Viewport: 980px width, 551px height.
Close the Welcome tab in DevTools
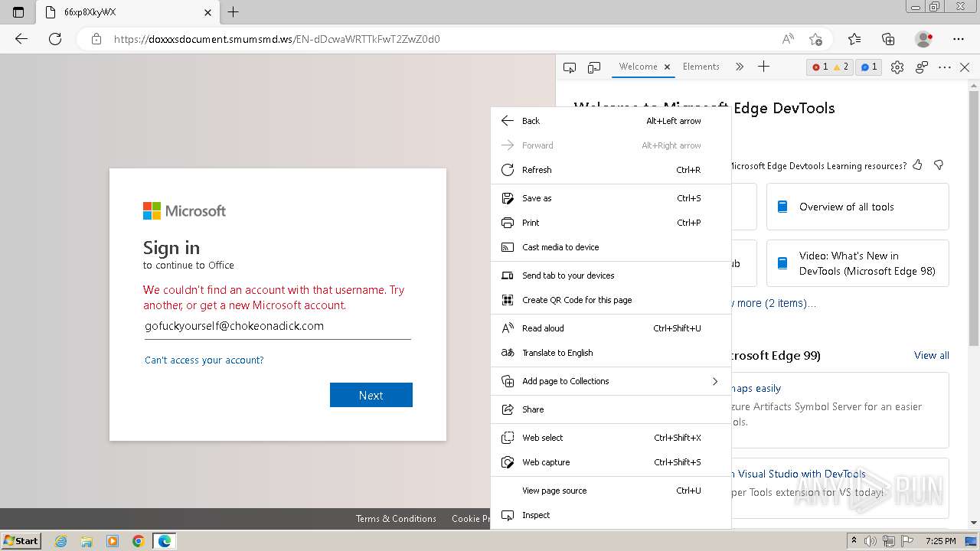pyautogui.click(x=667, y=67)
